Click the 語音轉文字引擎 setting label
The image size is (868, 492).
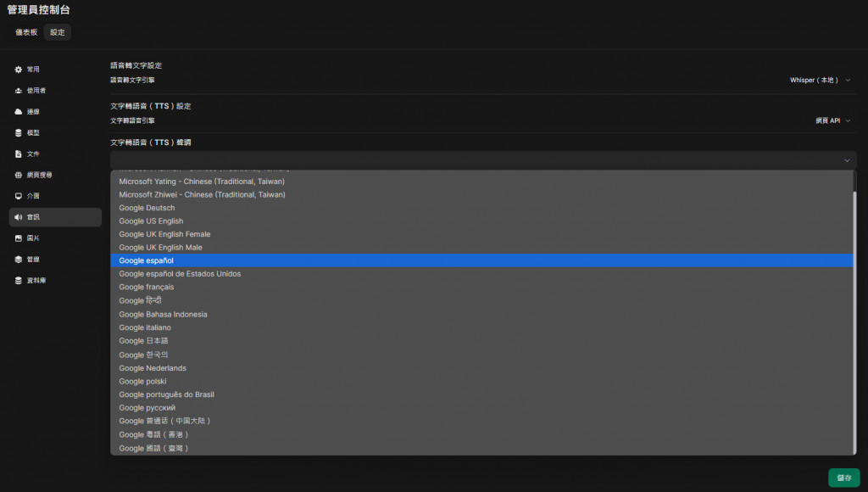click(132, 80)
